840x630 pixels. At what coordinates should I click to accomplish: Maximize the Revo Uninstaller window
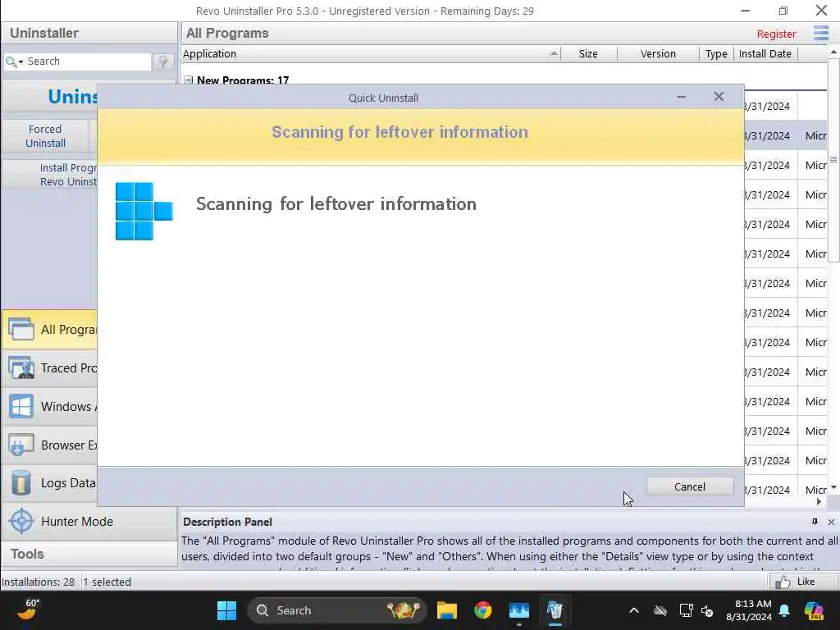click(783, 11)
